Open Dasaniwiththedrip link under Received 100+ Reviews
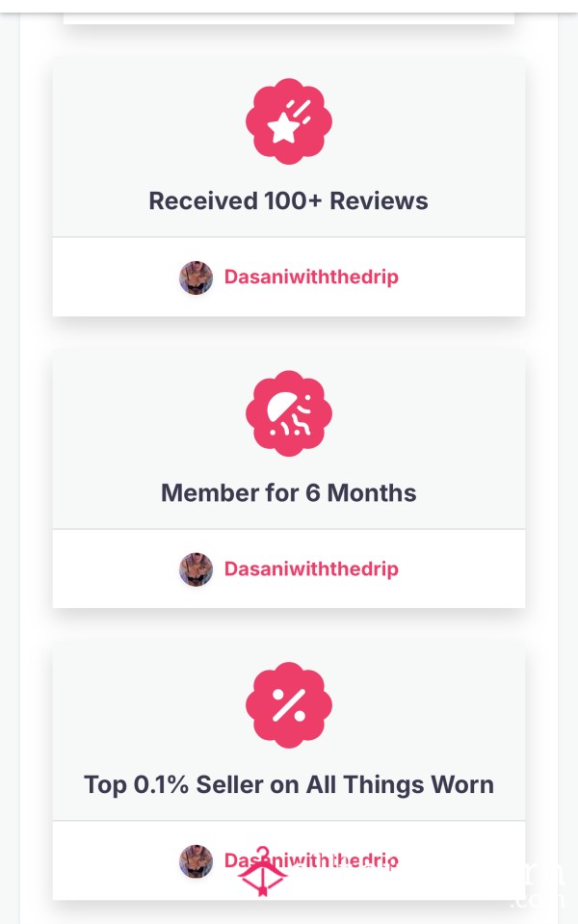 (x=311, y=277)
